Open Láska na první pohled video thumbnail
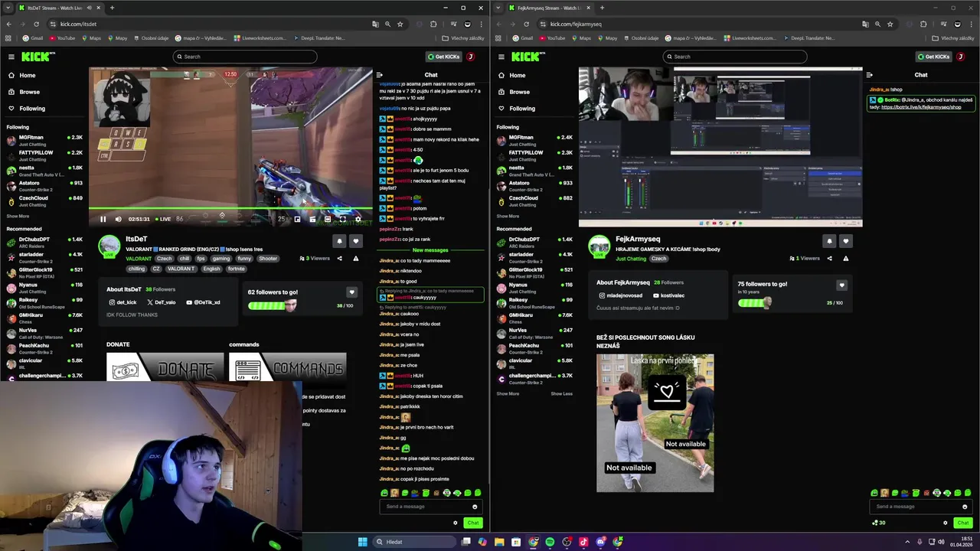980x551 pixels. pos(655,422)
